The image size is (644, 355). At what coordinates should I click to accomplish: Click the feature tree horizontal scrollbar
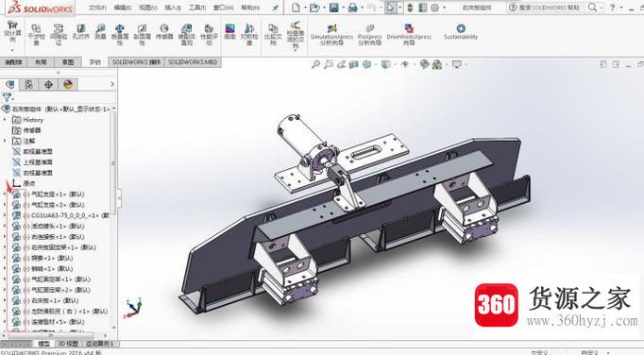tap(51, 335)
